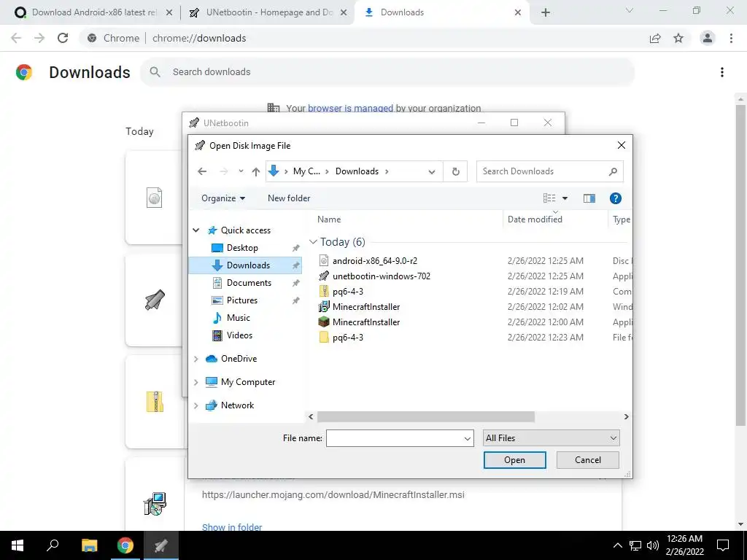Image resolution: width=747 pixels, height=560 pixels.
Task: Share this page icon in address bar
Action: click(x=655, y=38)
